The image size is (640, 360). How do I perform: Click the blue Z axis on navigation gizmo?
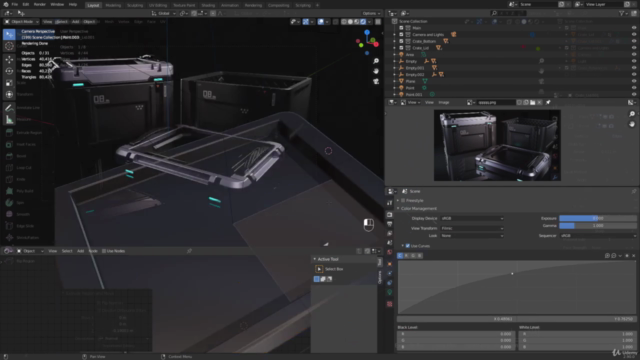(367, 32)
